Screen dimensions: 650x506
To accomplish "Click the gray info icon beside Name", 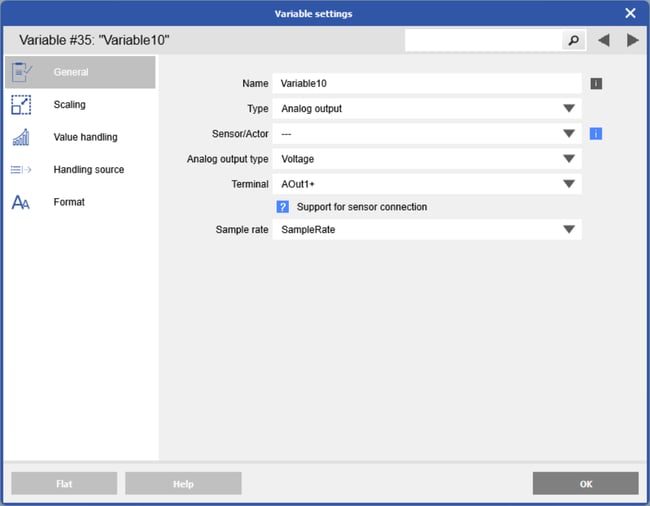I will 596,83.
